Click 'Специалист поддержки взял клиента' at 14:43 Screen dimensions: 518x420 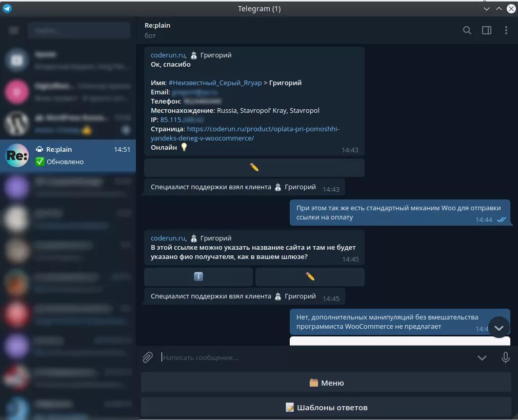[x=245, y=187]
